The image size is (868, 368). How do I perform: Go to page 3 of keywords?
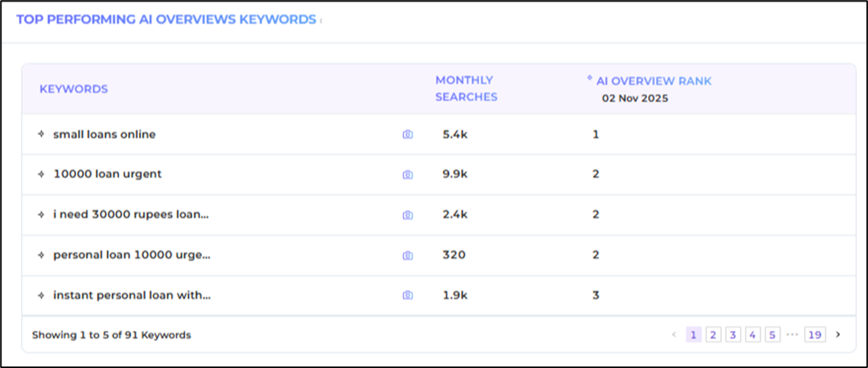[732, 334]
